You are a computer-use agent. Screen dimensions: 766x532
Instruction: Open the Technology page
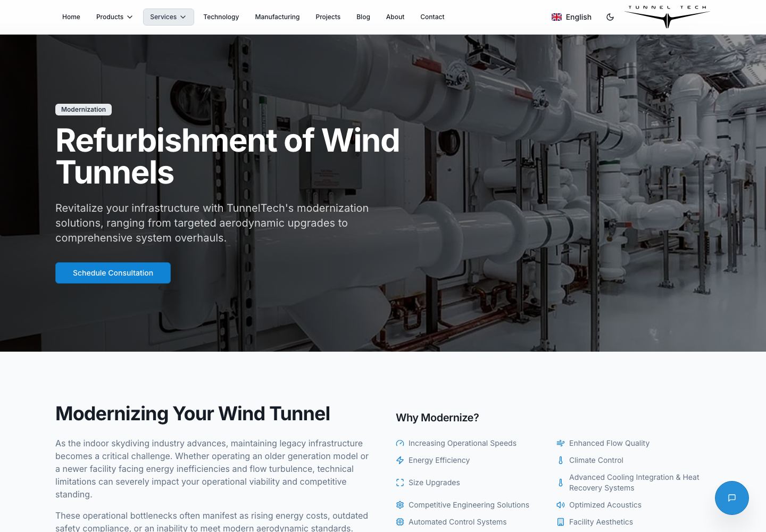pos(221,17)
